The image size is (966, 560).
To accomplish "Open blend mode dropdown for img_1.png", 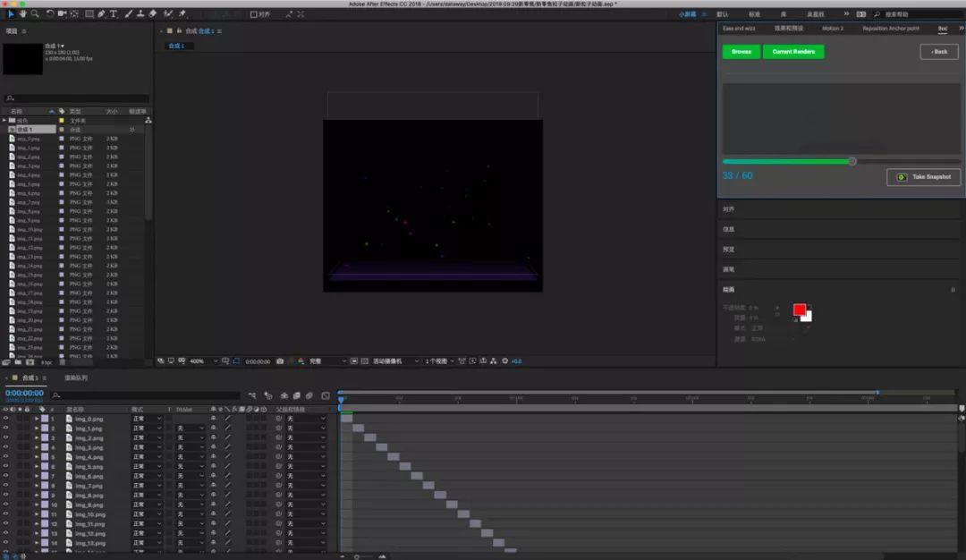I will [146, 428].
